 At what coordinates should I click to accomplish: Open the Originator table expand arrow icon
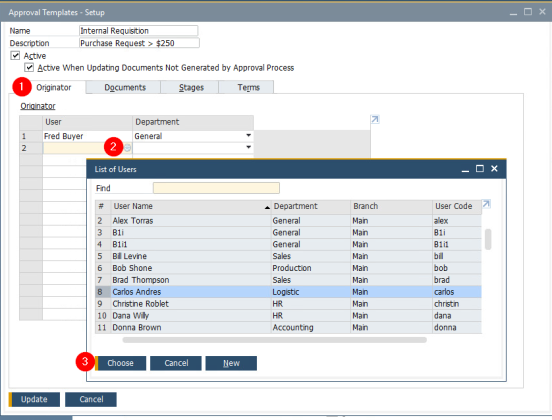375,120
